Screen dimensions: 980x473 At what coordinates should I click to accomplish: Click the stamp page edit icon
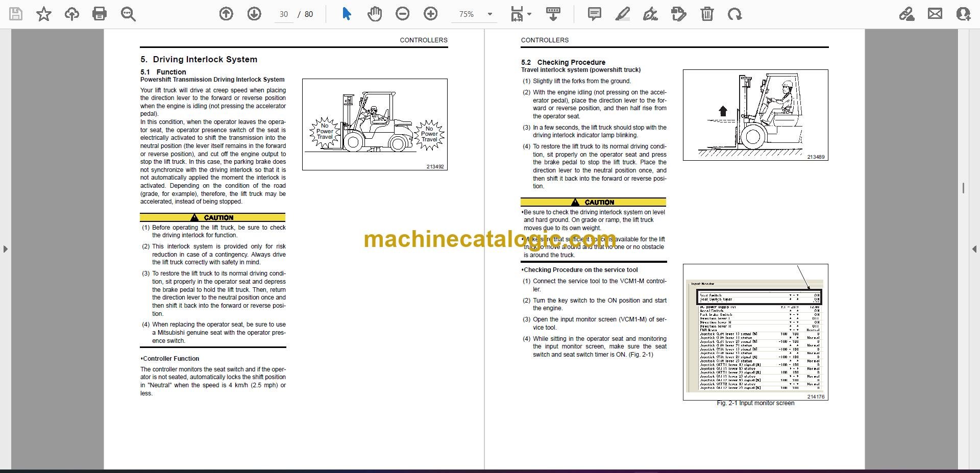click(679, 14)
